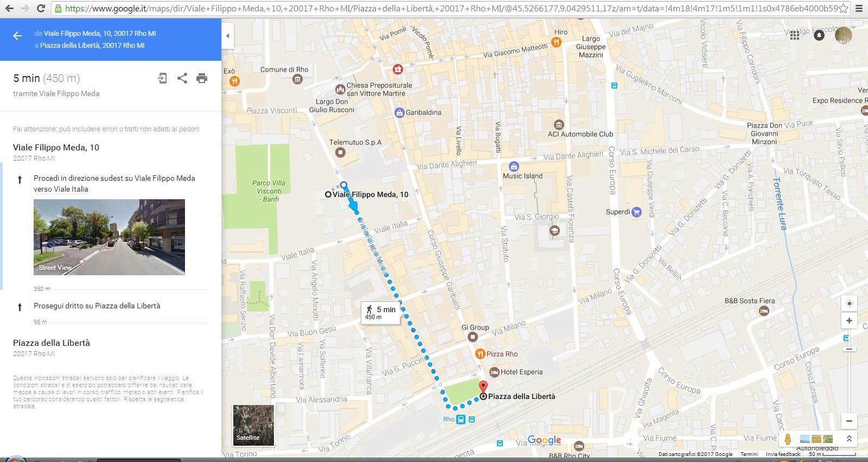Open the 'Termini' link at the bottom

point(749,454)
